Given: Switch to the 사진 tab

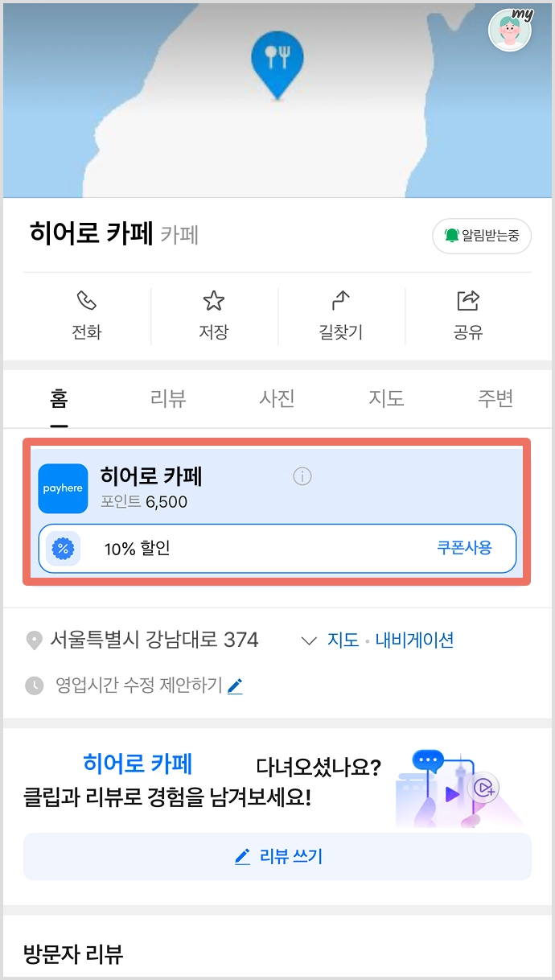Looking at the screenshot, I should coord(277,398).
